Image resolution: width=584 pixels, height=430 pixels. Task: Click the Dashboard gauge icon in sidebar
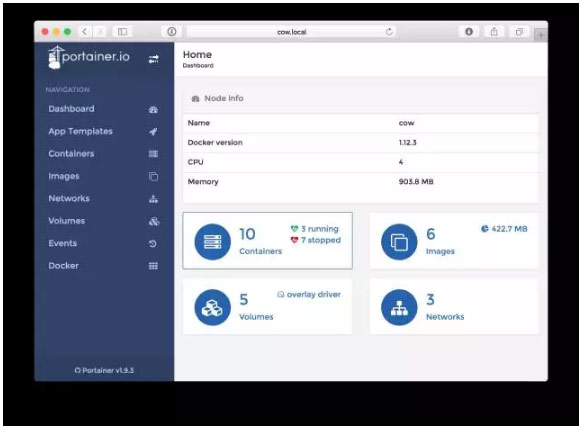tap(153, 109)
